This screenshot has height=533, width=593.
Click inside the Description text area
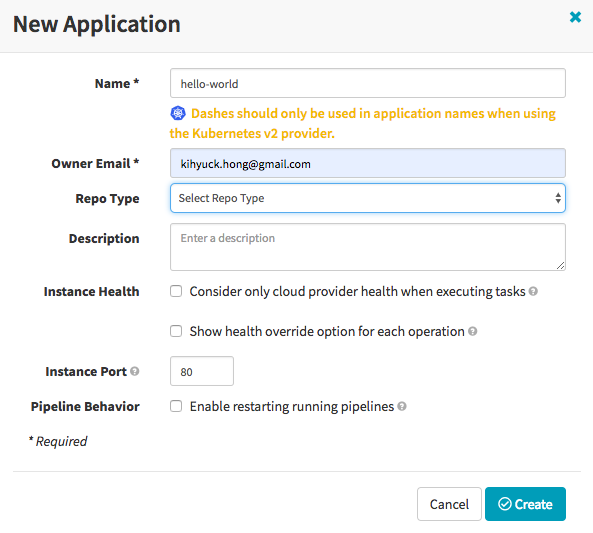368,247
